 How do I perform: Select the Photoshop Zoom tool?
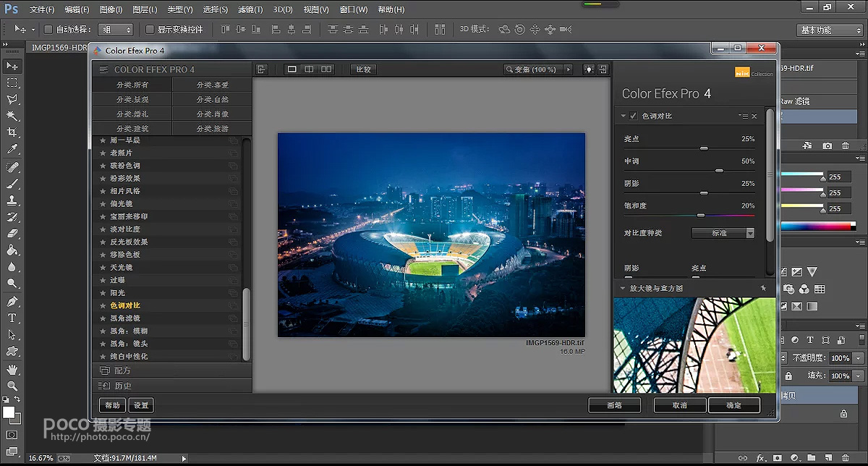pyautogui.click(x=12, y=386)
